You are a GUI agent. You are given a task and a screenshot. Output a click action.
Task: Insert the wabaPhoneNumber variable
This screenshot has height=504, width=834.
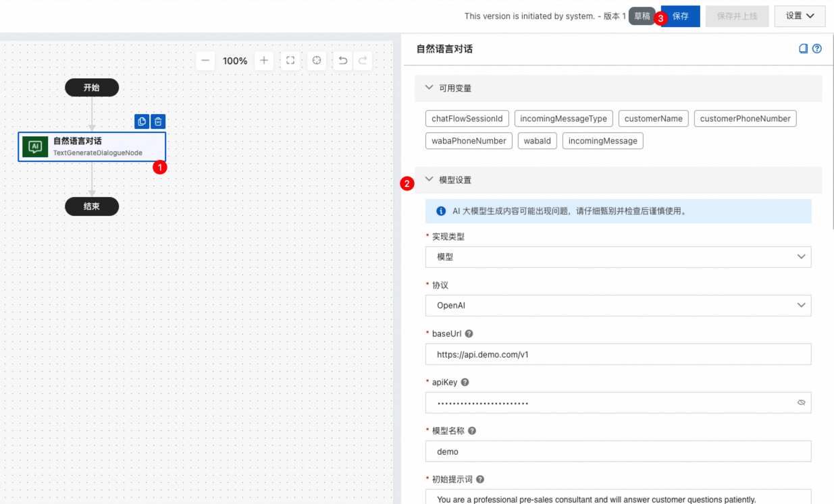click(x=469, y=141)
